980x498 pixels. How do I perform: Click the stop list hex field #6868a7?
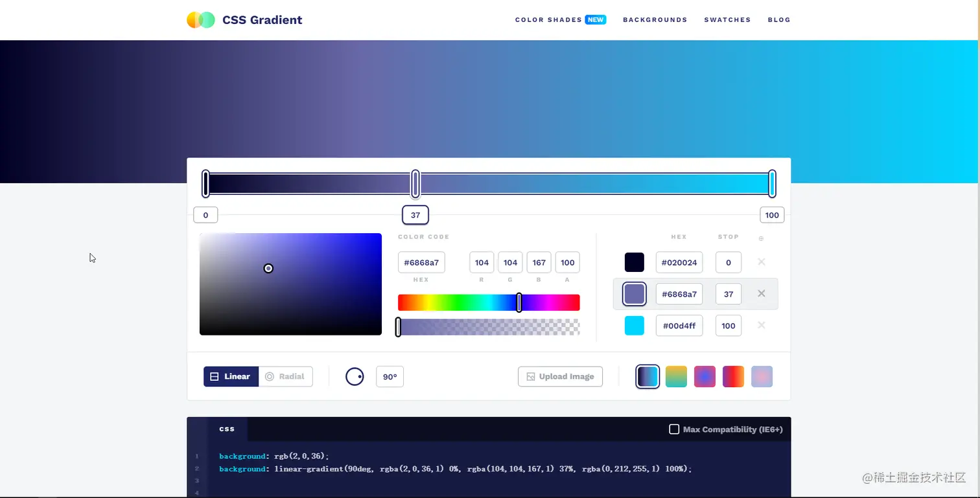(x=679, y=294)
